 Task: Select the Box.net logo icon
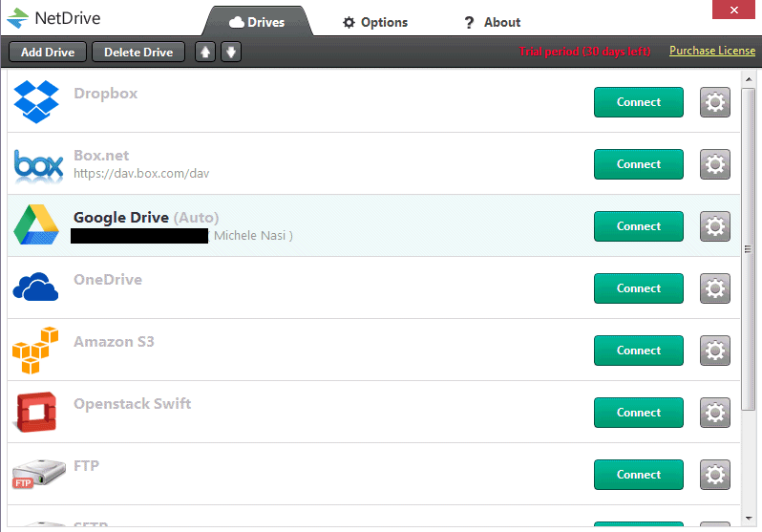coord(38,166)
